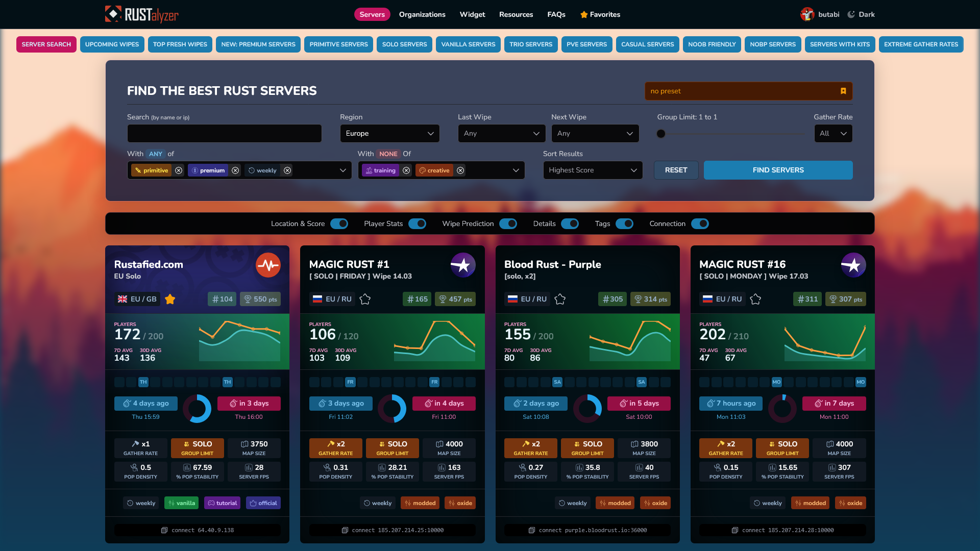The image size is (980, 551).
Task: Toggle Location & Score display off
Action: tap(339, 224)
